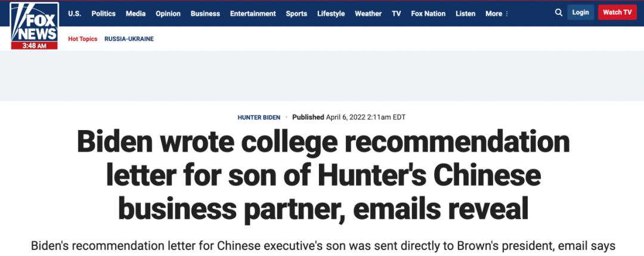This screenshot has width=644, height=256.
Task: Open the HUNTER BIDEN category tag
Action: click(259, 118)
